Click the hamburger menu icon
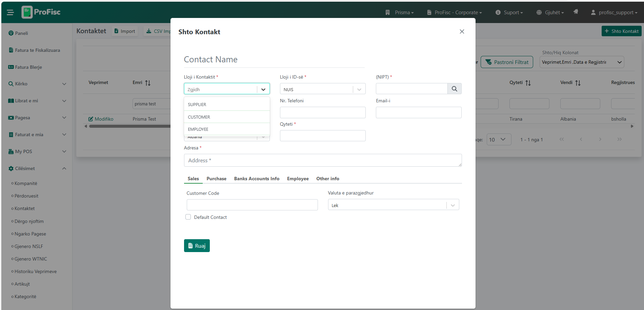 10,13
